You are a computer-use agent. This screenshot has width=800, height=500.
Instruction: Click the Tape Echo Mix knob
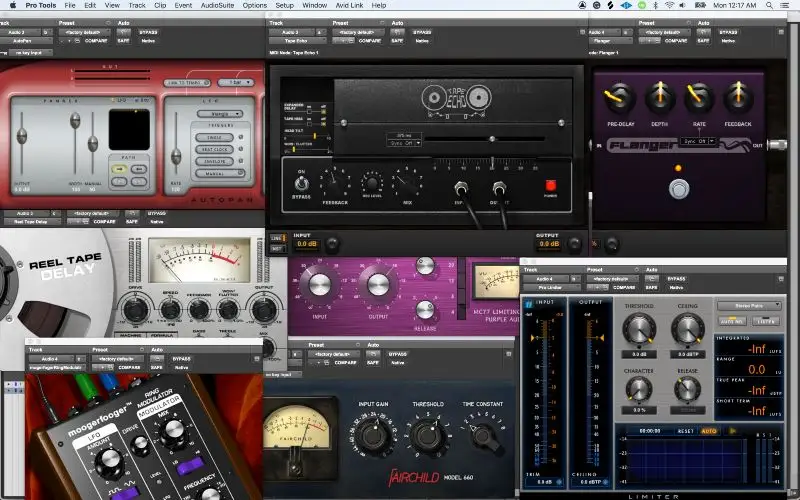[x=407, y=183]
